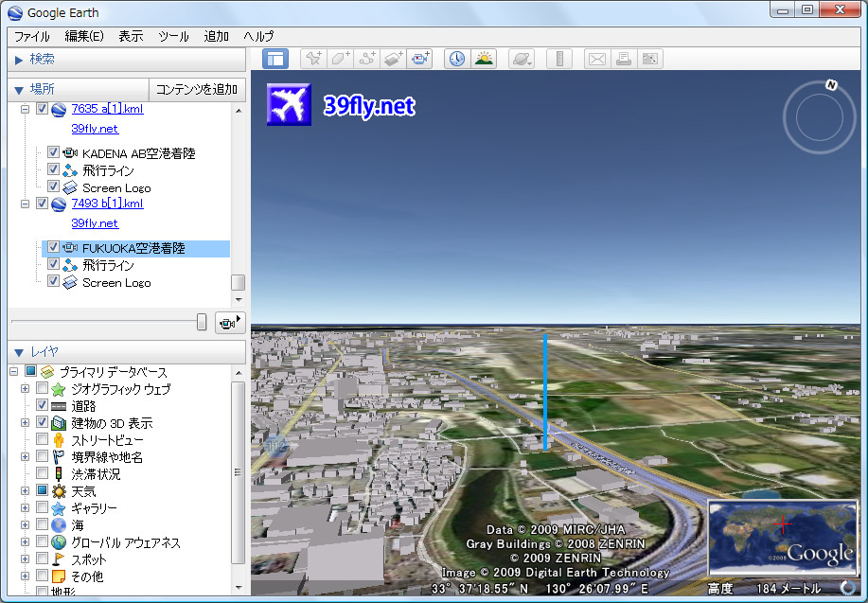
Task: Open the 表示 menu
Action: coord(130,36)
